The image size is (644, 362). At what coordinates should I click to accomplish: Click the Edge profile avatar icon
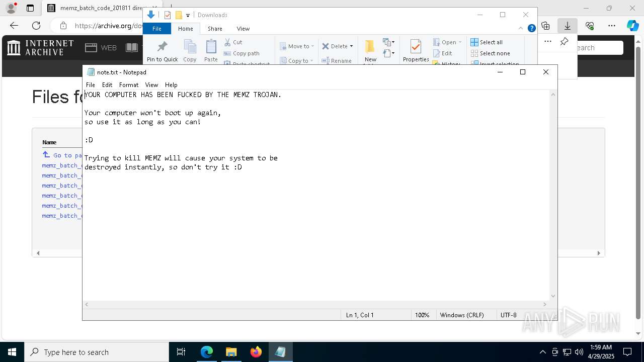[x=11, y=8]
